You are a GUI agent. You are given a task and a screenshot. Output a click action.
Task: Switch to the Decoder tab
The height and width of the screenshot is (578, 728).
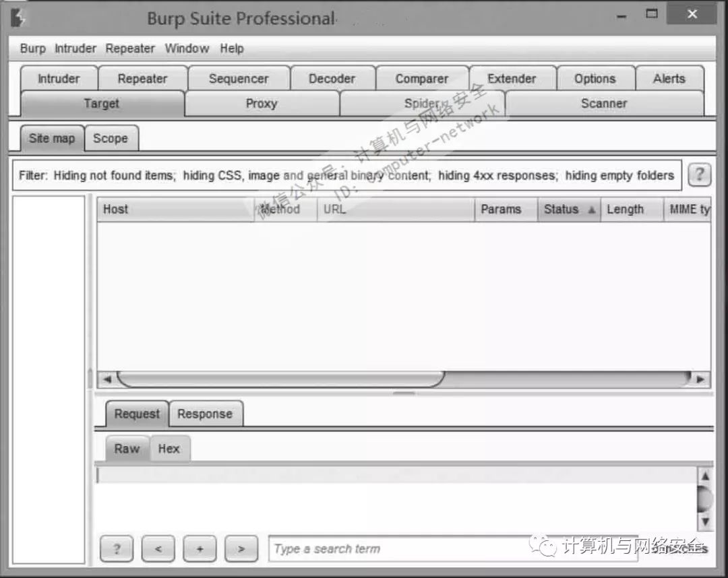click(x=332, y=78)
